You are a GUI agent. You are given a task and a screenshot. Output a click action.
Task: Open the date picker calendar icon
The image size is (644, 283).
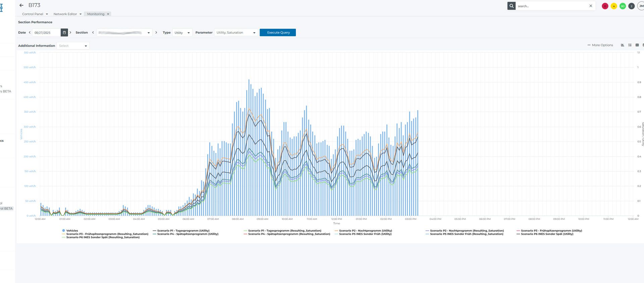point(64,33)
